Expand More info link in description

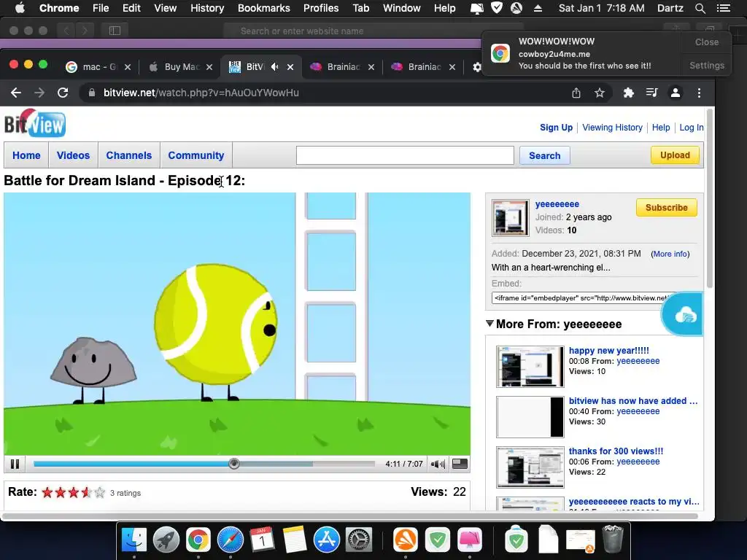(x=670, y=254)
